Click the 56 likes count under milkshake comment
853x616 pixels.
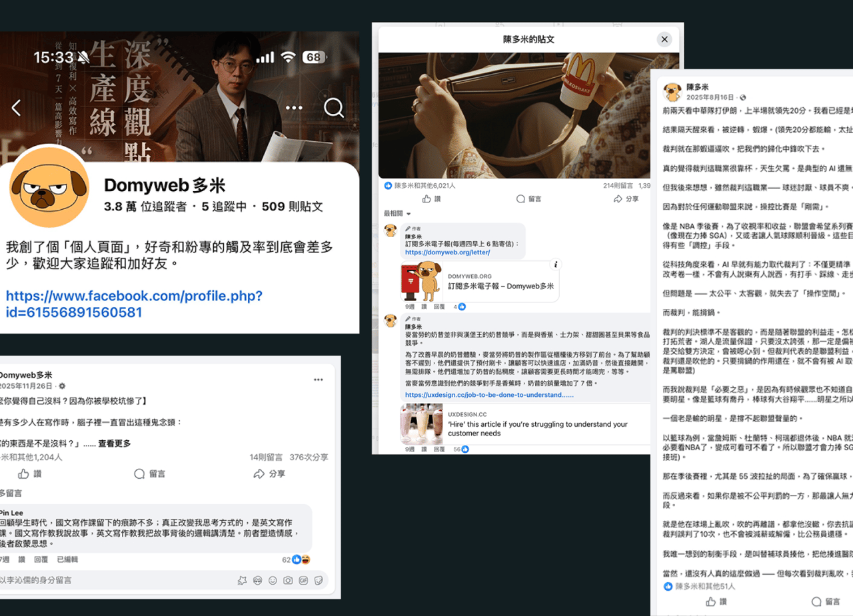461,450
